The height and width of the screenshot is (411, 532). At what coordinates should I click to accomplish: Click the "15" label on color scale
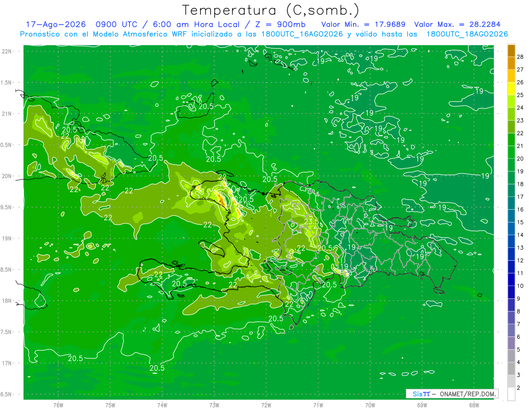pyautogui.click(x=520, y=222)
